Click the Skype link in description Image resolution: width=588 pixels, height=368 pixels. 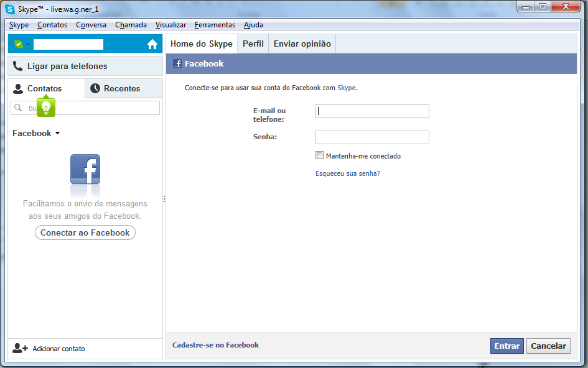coord(347,88)
